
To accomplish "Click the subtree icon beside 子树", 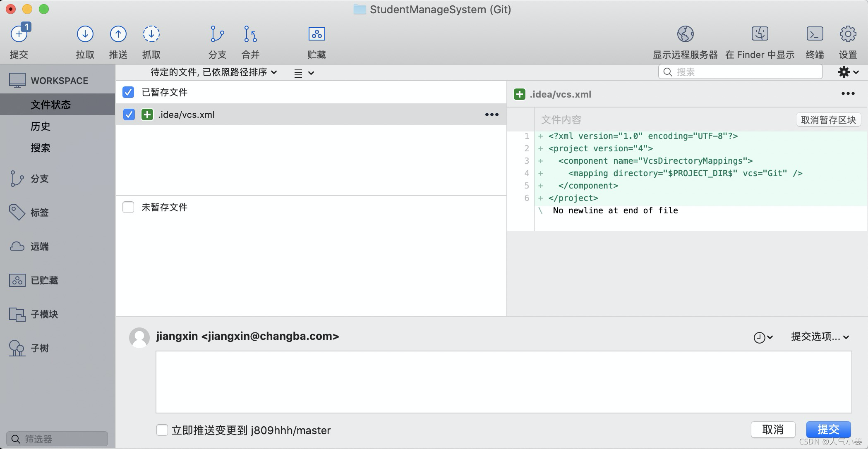I will (17, 348).
